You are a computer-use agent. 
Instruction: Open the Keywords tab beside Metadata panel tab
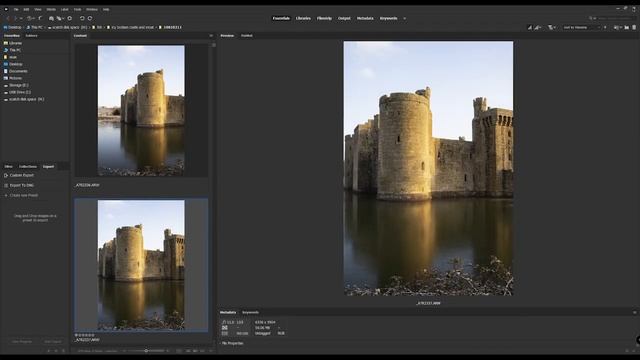pyautogui.click(x=250, y=312)
